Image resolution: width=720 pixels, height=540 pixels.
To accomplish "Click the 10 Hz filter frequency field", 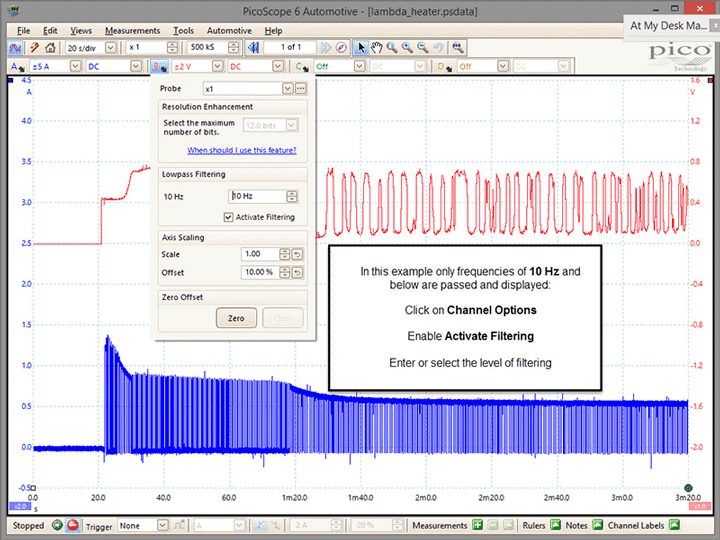I will (257, 196).
